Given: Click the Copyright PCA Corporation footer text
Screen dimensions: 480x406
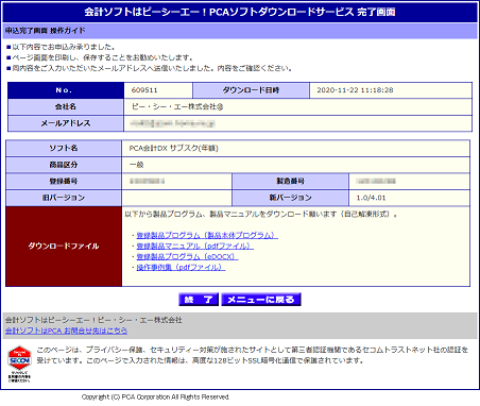Looking at the screenshot, I should (155, 397).
